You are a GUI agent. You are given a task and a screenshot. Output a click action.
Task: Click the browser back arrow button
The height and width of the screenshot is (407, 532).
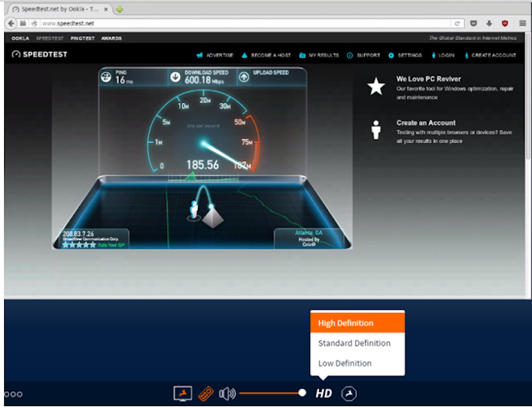pyautogui.click(x=11, y=23)
